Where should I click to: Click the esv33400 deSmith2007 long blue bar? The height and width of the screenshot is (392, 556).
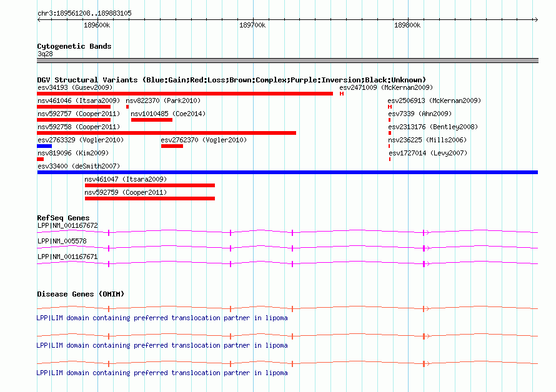pos(287,172)
